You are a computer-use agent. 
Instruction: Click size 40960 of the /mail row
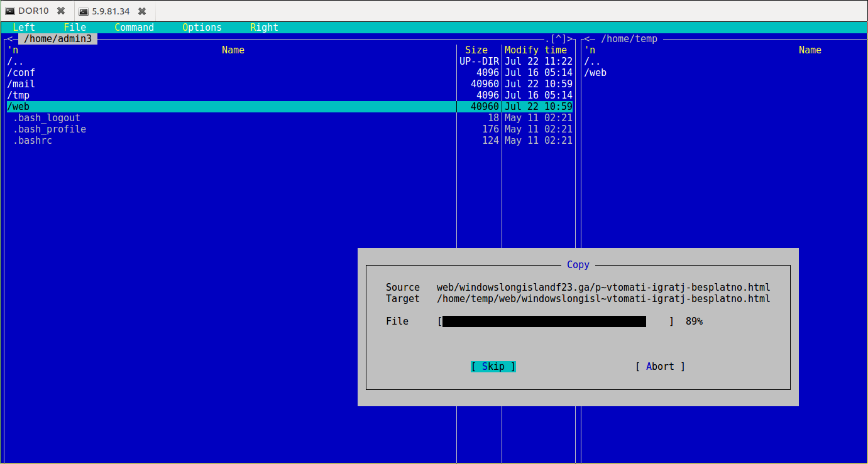(485, 84)
